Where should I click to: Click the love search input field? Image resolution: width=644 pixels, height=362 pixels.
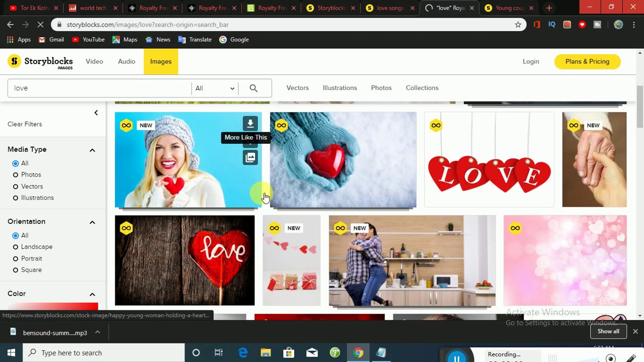100,88
